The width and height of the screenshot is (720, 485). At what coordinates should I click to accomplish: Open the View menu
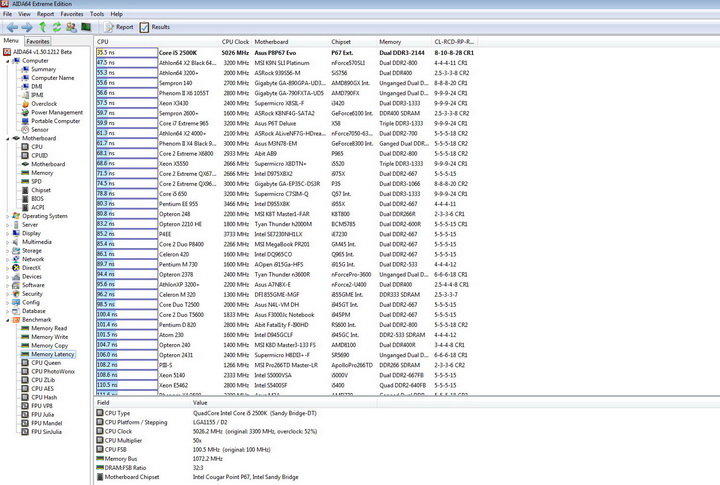point(24,14)
